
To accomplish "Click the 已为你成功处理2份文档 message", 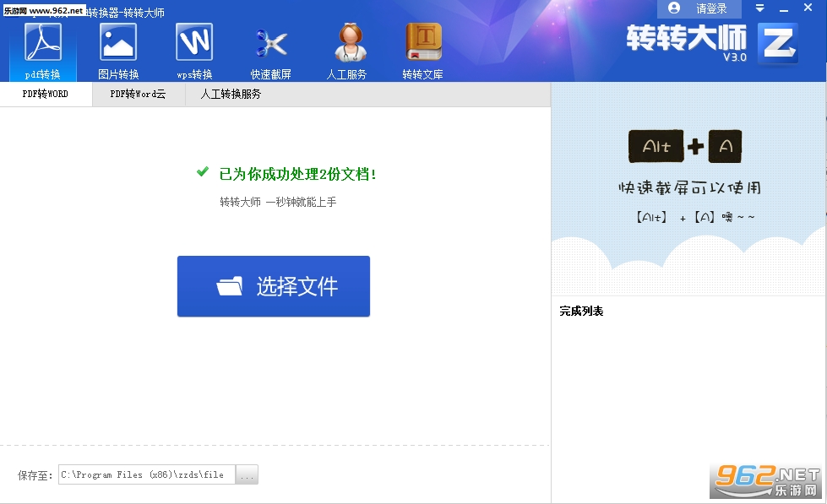I will click(x=297, y=174).
